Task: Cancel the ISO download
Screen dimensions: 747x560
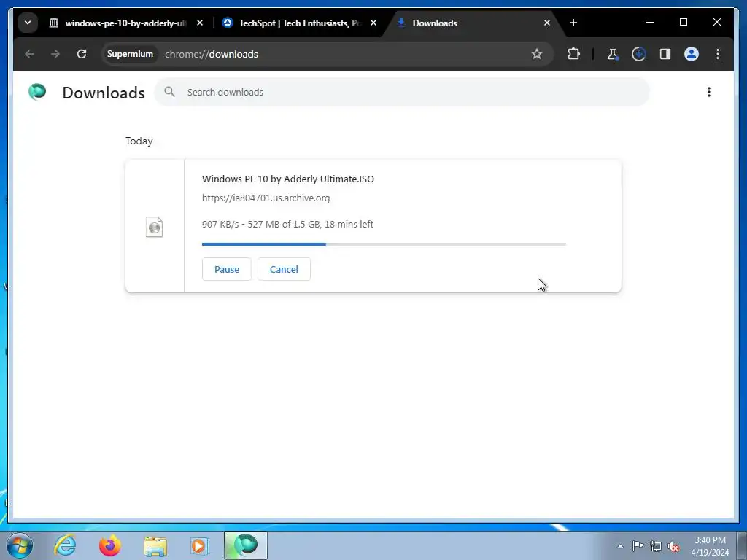Action: coord(284,269)
